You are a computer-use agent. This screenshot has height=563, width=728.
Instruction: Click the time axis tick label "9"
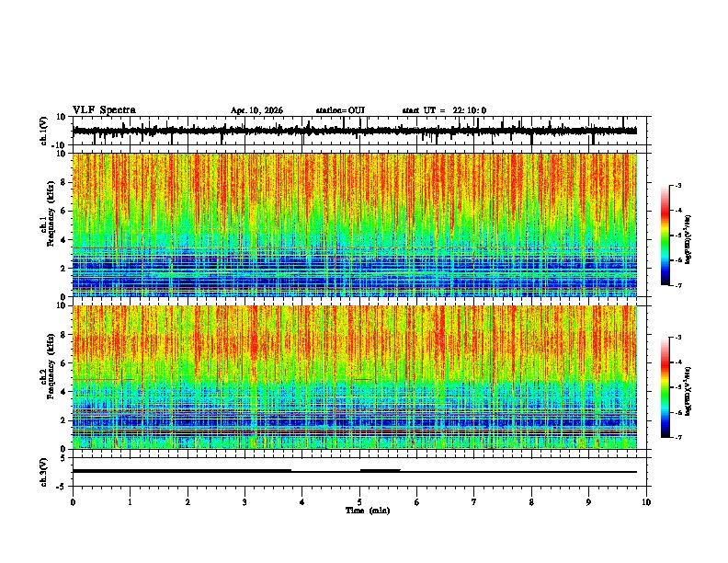click(588, 502)
